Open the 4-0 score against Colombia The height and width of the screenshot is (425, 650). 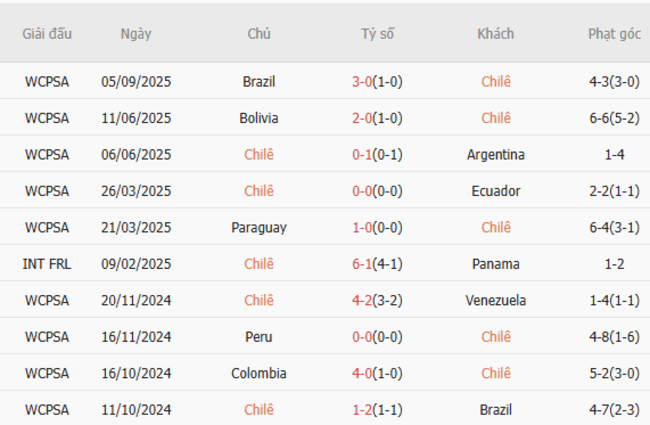[x=362, y=373]
